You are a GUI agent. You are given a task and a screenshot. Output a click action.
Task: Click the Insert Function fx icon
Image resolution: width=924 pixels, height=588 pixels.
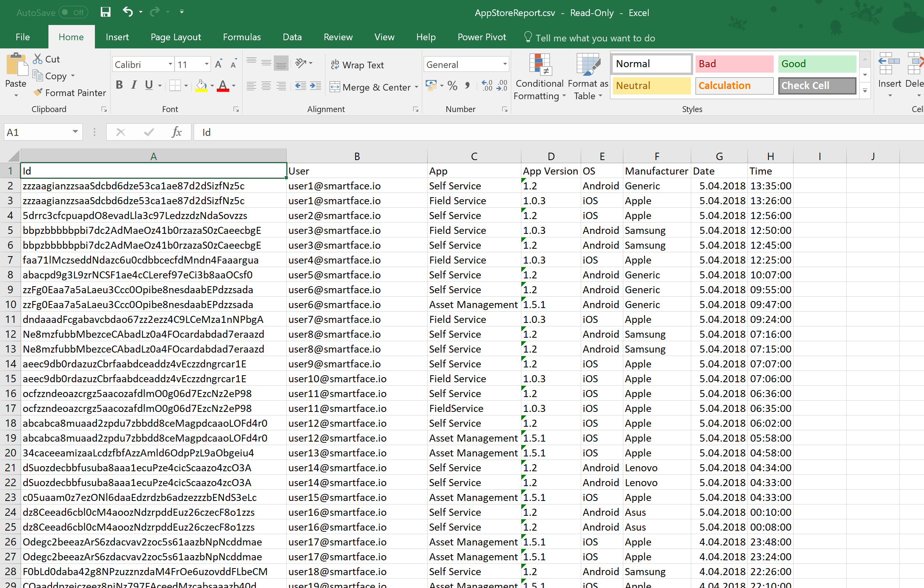pyautogui.click(x=177, y=132)
